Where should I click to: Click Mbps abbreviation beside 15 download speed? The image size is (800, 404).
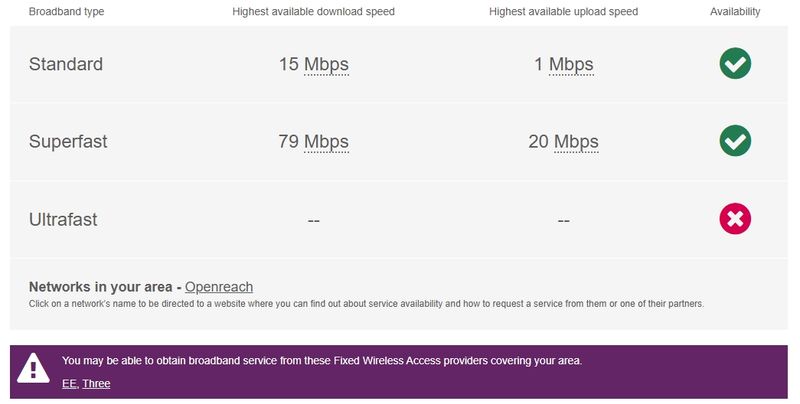[x=326, y=64]
